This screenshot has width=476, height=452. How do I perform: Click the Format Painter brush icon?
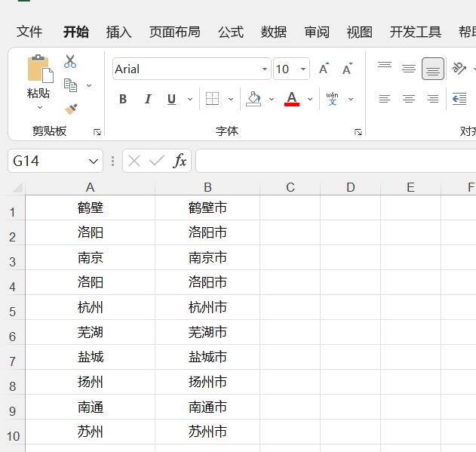71,109
